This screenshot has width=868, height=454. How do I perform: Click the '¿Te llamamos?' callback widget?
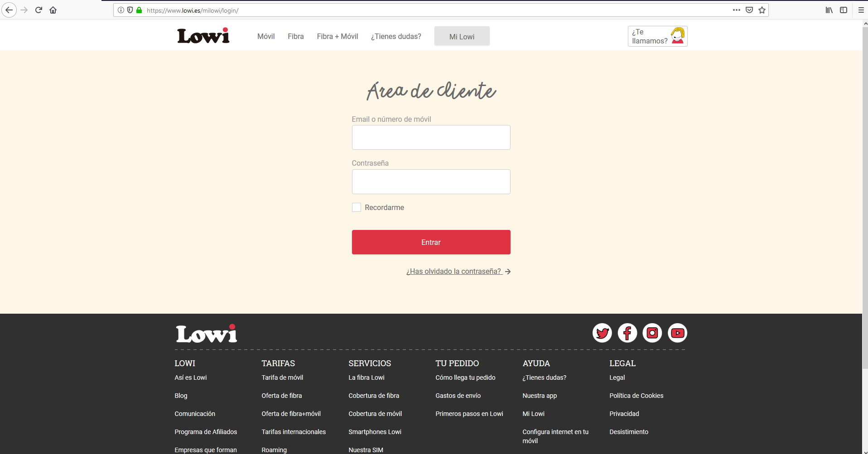click(x=657, y=36)
